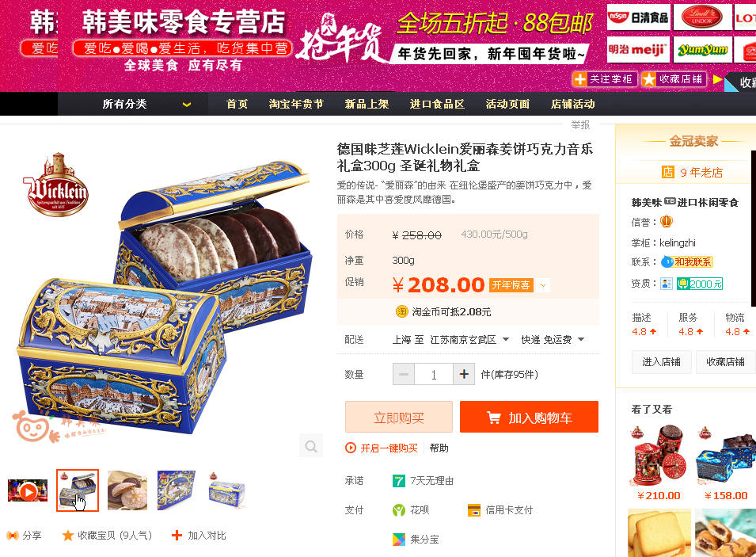Viewport: 756px width, 557px height.
Task: Expand the 所有分类 category dropdown
Action: [x=187, y=105]
